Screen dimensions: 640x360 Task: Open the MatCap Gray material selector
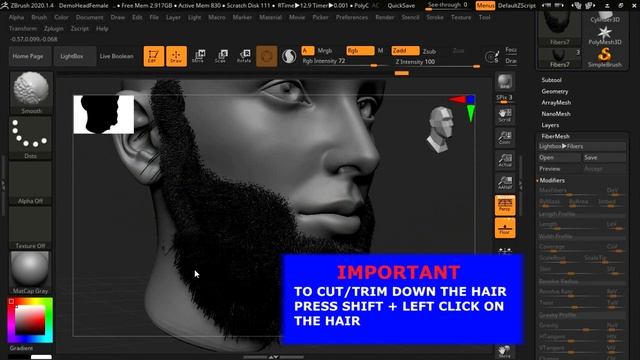click(x=31, y=273)
